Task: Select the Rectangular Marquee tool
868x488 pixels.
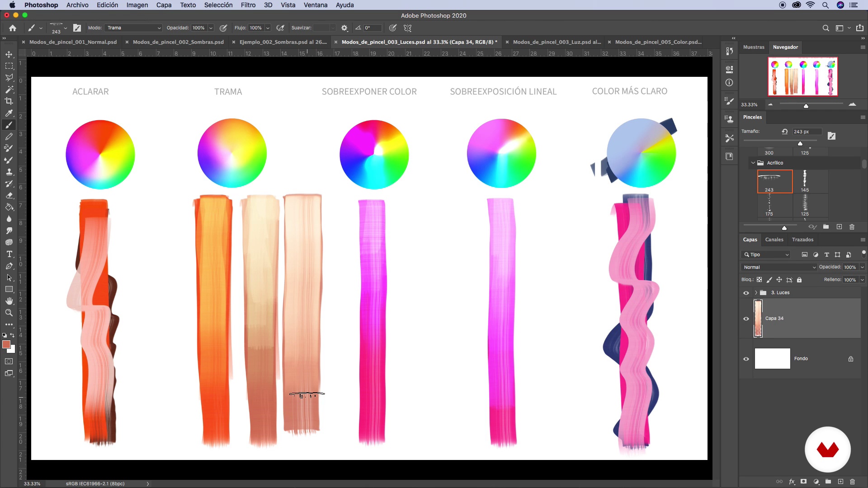Action: tap(9, 66)
